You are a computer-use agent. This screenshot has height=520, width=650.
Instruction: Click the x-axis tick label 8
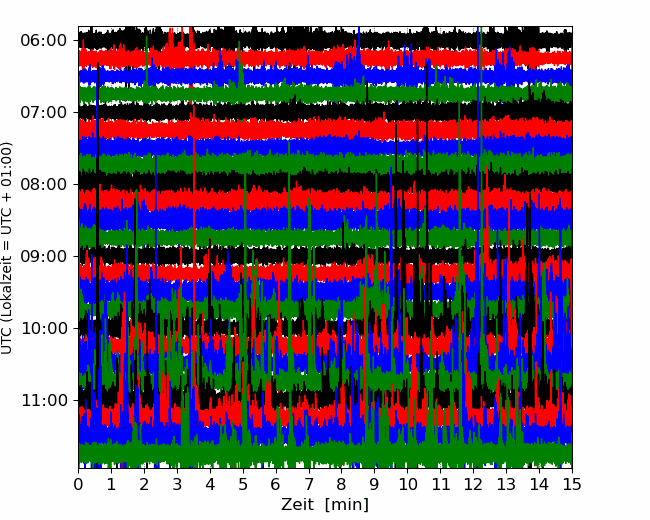tap(342, 484)
